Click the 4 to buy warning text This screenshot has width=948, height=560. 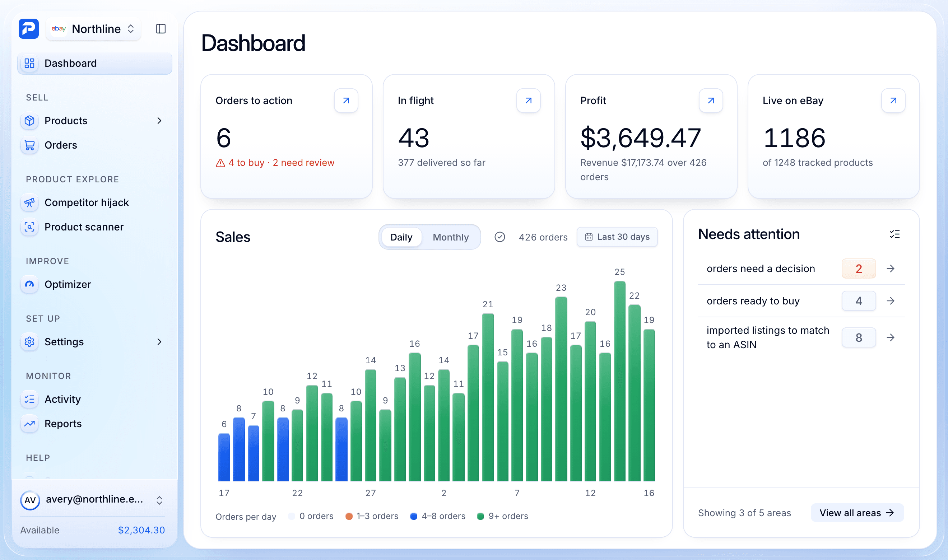(275, 163)
